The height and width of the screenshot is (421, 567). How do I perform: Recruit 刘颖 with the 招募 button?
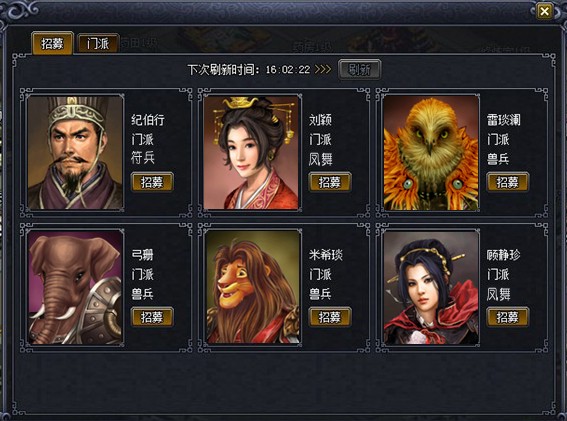(x=330, y=182)
